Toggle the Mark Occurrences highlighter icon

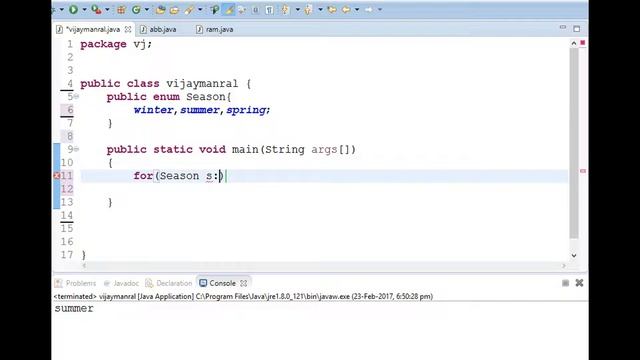229,9
